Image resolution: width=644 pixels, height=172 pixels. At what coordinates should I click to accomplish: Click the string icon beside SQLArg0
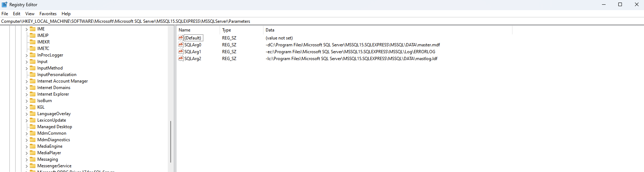pyautogui.click(x=181, y=45)
